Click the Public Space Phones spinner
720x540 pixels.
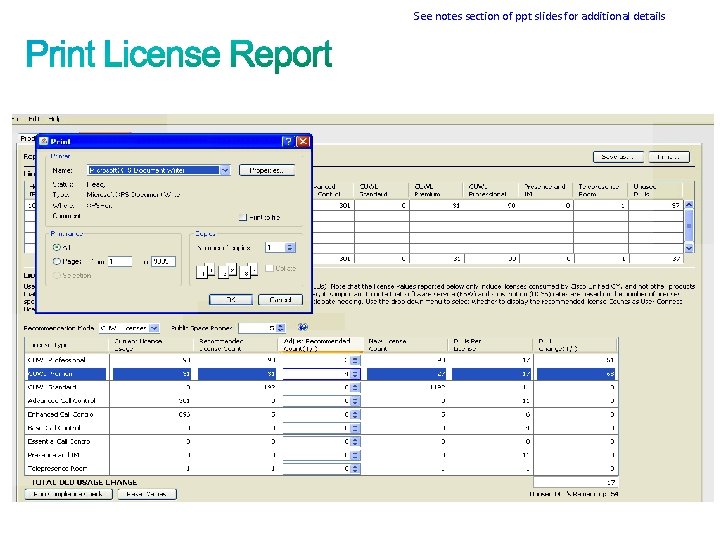[x=281, y=328]
